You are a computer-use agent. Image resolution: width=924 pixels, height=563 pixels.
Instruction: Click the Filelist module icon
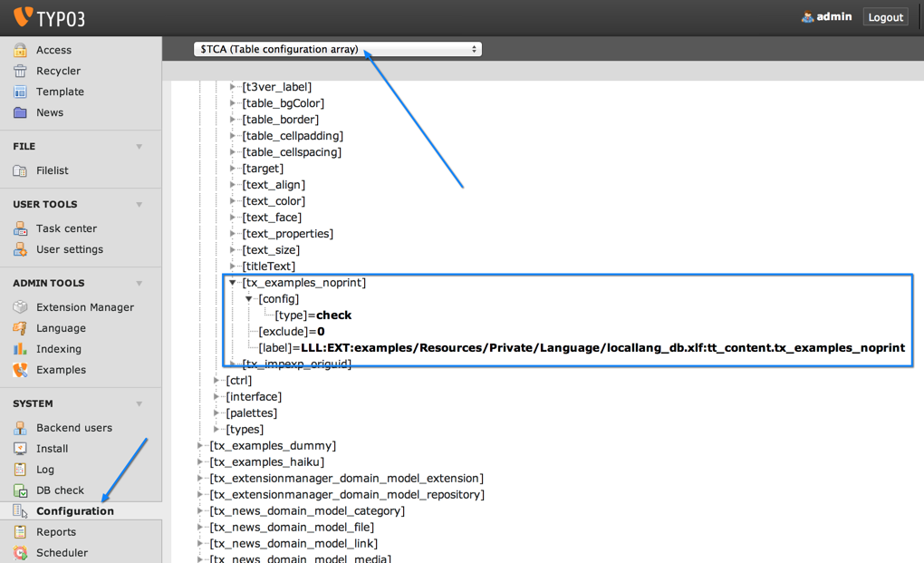20,170
